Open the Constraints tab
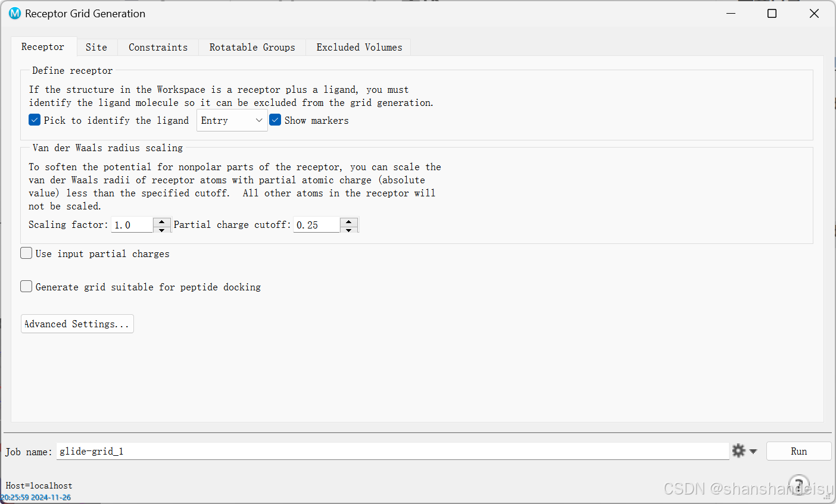This screenshot has height=504, width=836. click(x=158, y=47)
